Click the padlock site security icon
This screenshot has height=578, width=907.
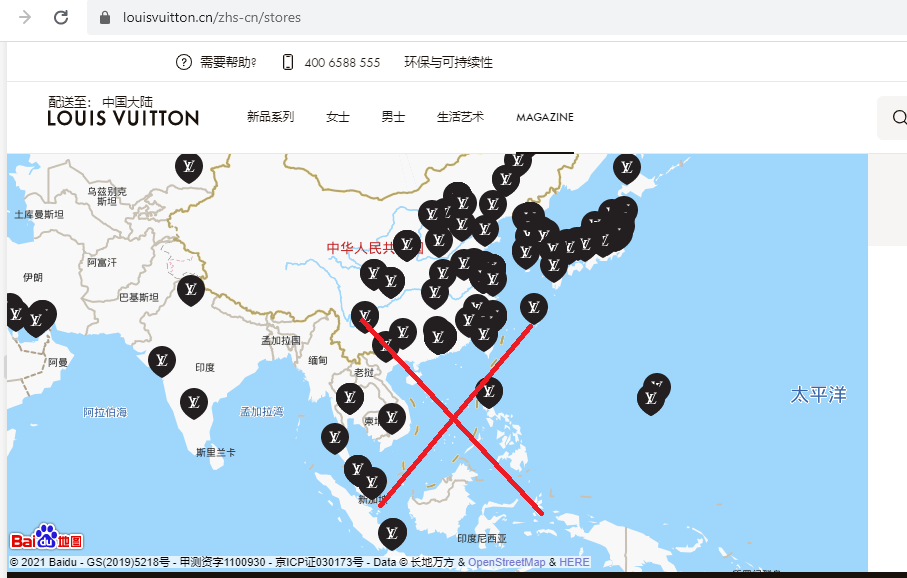pos(105,17)
